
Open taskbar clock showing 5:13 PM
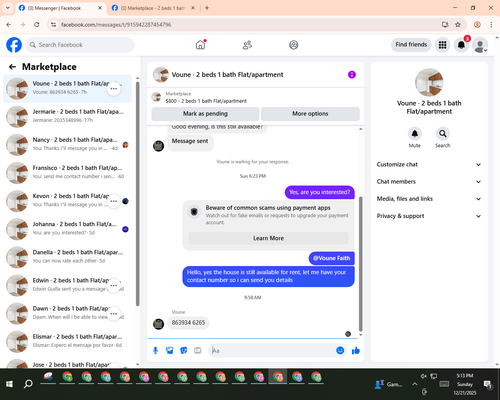465,384
